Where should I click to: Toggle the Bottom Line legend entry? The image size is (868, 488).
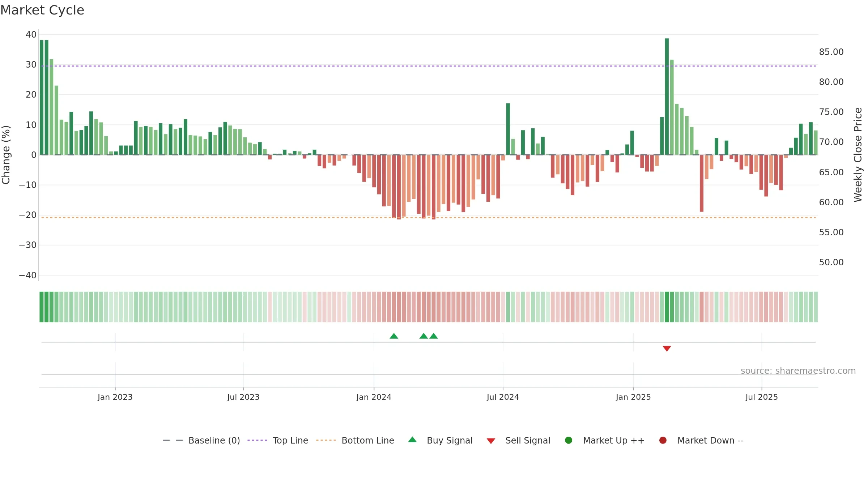pos(355,440)
